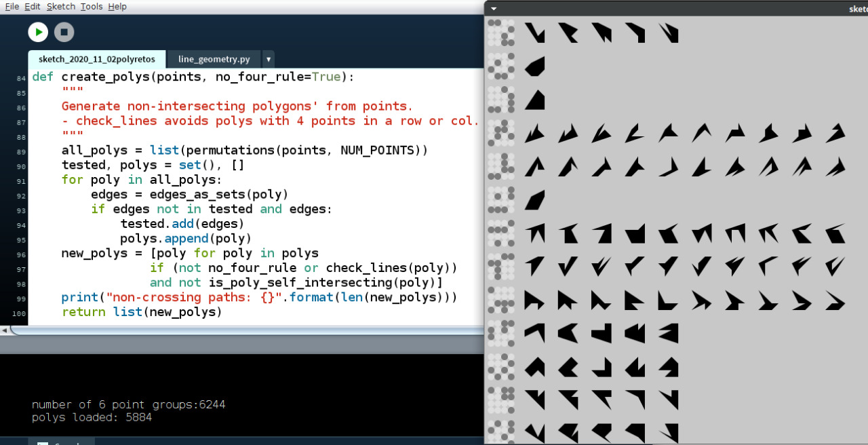Run the sketch with the play button
Image resolution: width=868 pixels, height=445 pixels.
[38, 32]
